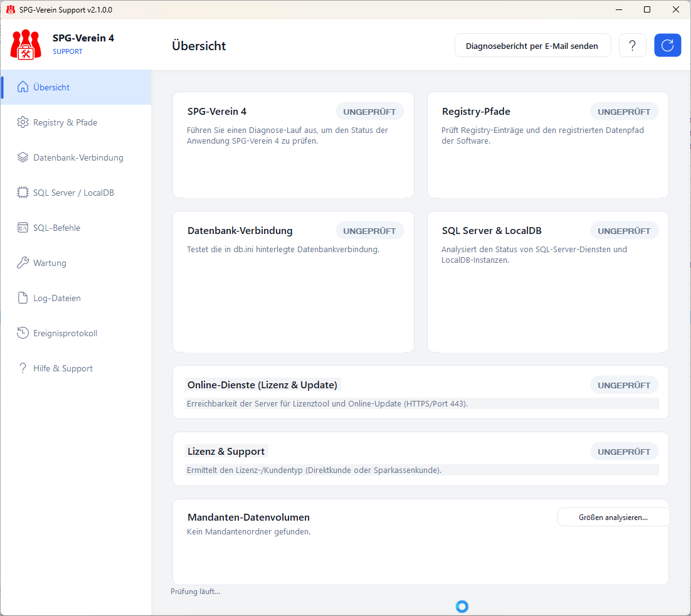
Task: Click 'Kein Mandantenordner gefunden.' text
Action: point(248,532)
